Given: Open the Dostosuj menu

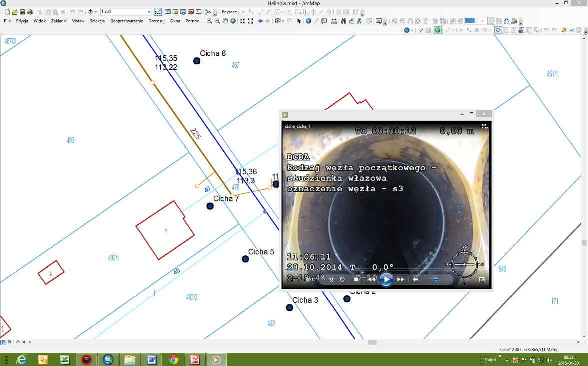Looking at the screenshot, I should (157, 21).
